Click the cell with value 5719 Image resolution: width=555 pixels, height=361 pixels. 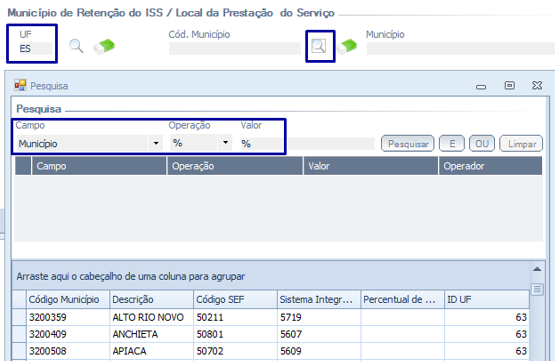[319, 317]
